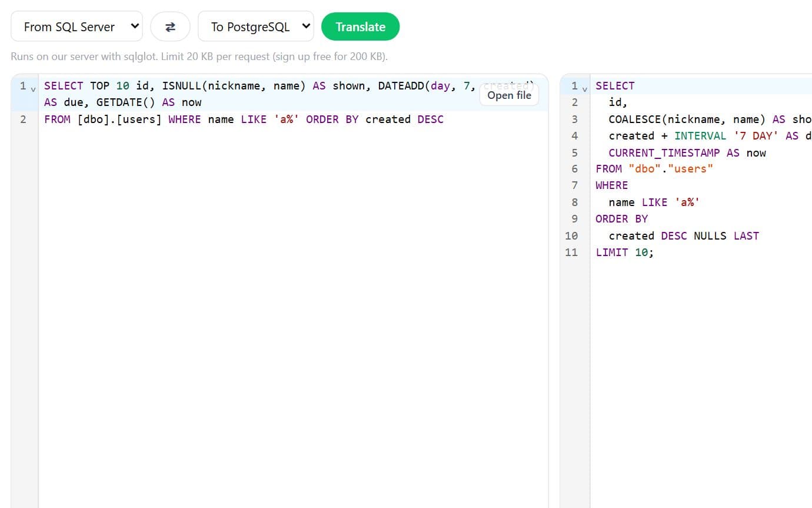Viewport: 812px width, 508px height.
Task: Click 'a%' string in output line 8
Action: coord(687,202)
